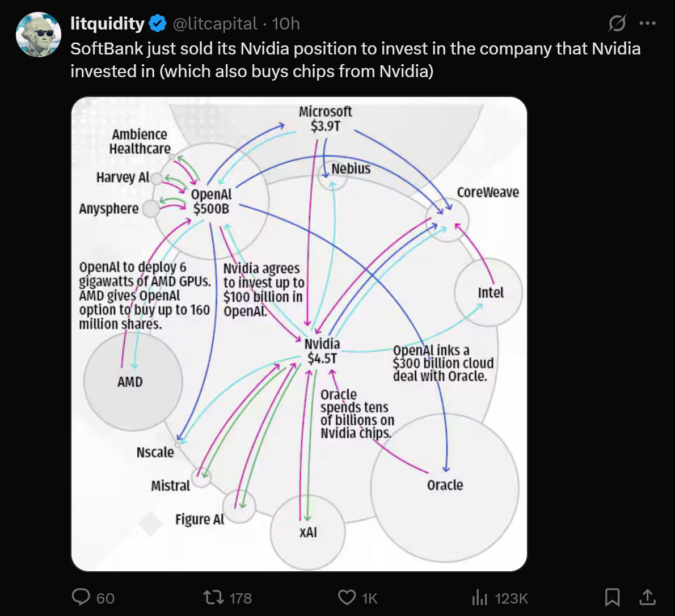The image size is (675, 616).
Task: Repost using the retweet arrows icon
Action: pos(213,597)
